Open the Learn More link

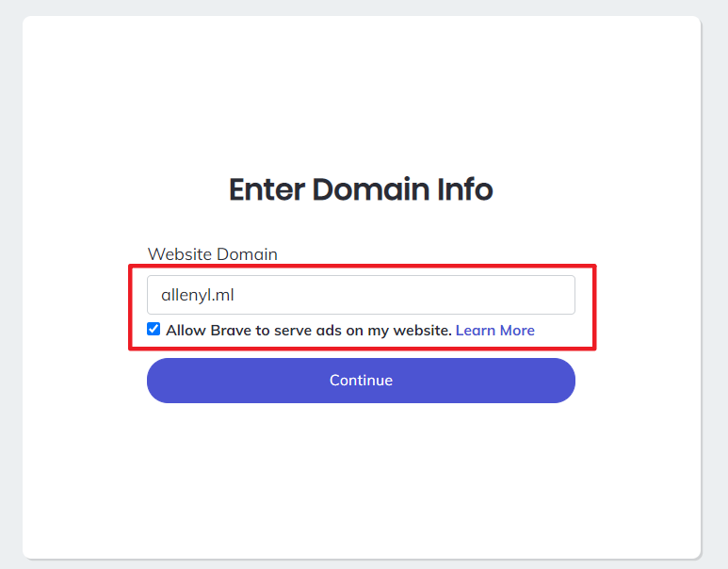[x=494, y=331]
